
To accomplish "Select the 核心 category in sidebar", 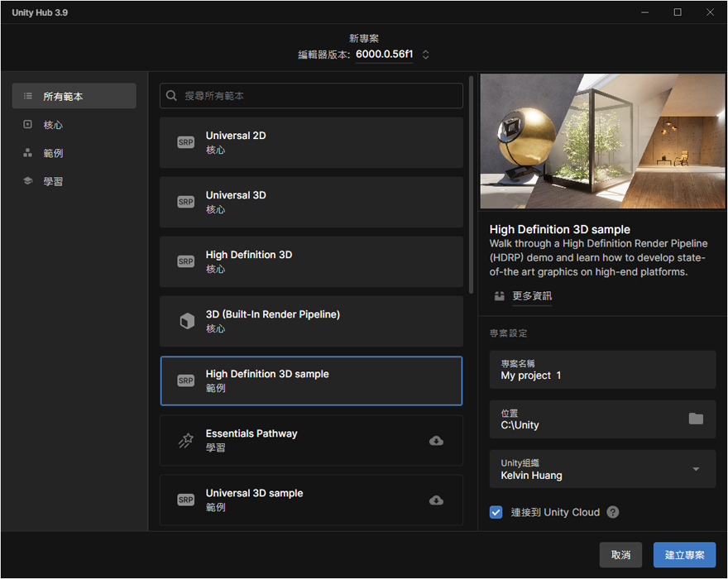I will [53, 125].
